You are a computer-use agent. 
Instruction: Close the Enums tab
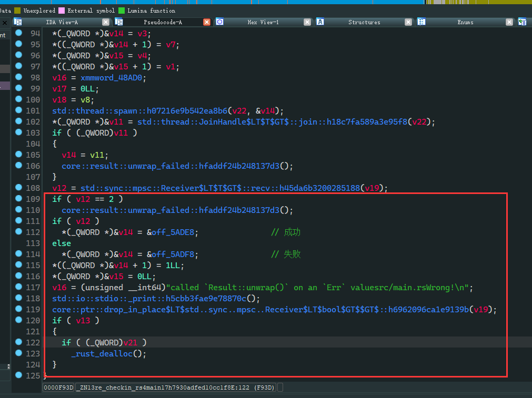(509, 22)
